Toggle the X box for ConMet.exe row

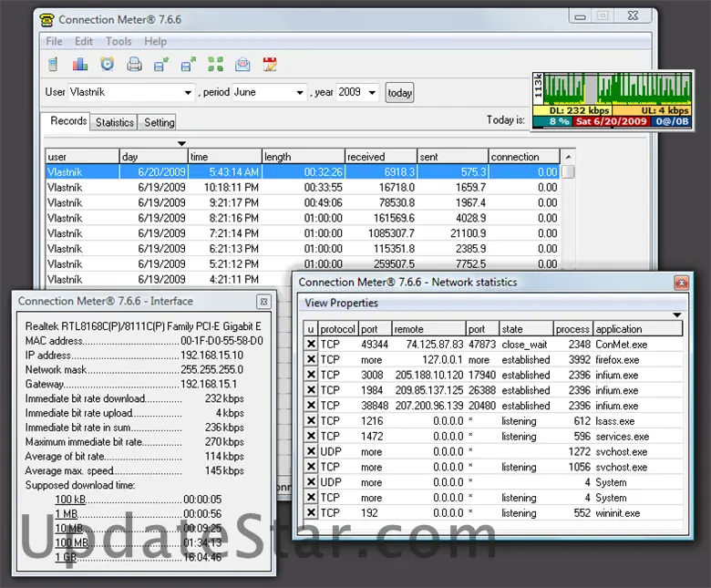(x=311, y=345)
